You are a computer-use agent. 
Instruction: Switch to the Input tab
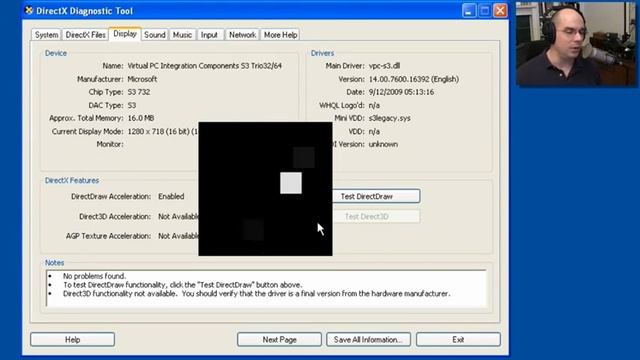209,35
